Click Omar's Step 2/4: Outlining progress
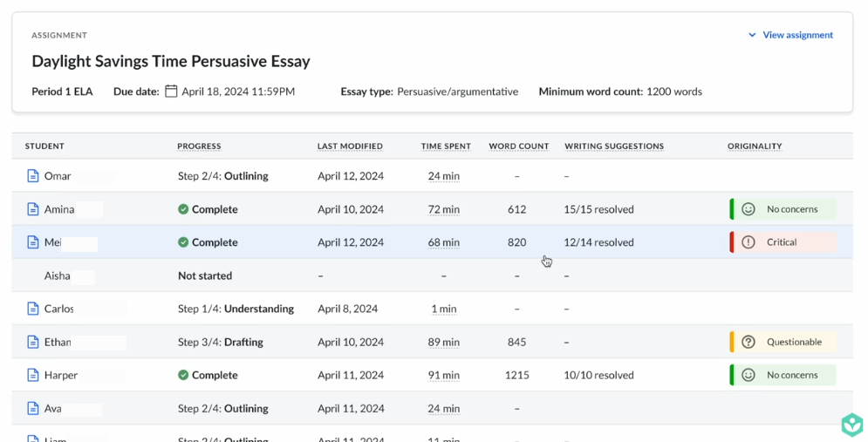Screen dimensions: 868x442 (223, 176)
